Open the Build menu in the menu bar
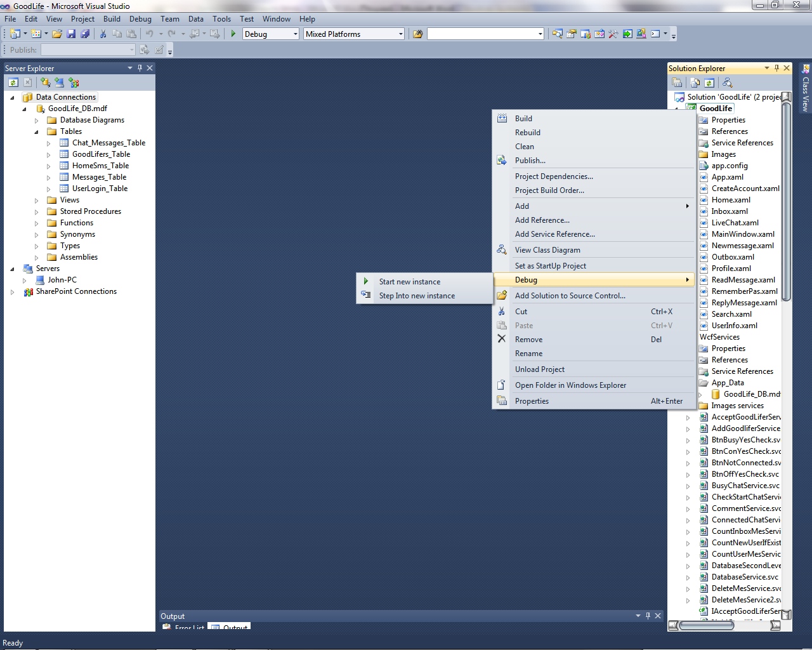 pyautogui.click(x=112, y=19)
